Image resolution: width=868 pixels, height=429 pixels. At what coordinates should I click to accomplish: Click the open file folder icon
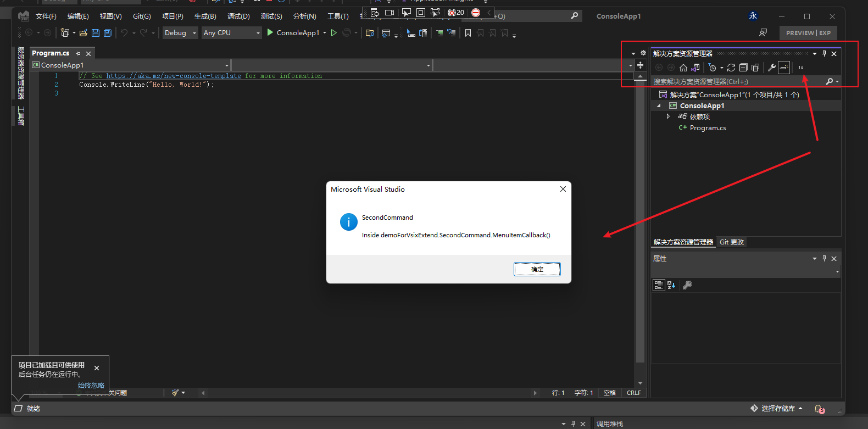pos(84,33)
